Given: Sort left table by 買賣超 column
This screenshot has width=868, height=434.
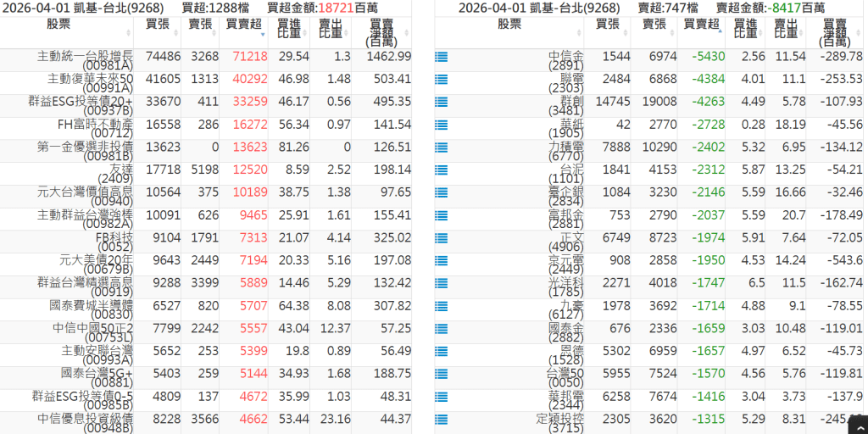Looking at the screenshot, I should 244,26.
